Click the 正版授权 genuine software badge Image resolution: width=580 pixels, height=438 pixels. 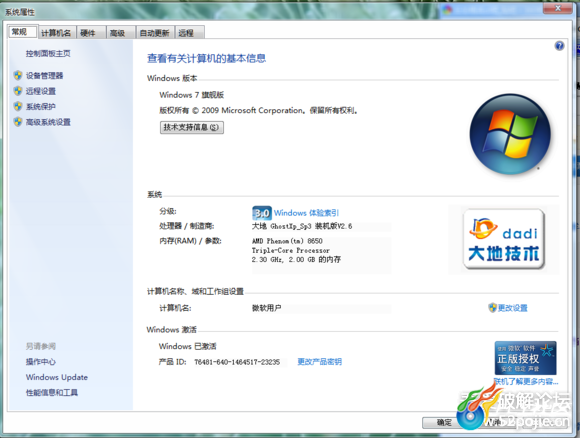525,358
